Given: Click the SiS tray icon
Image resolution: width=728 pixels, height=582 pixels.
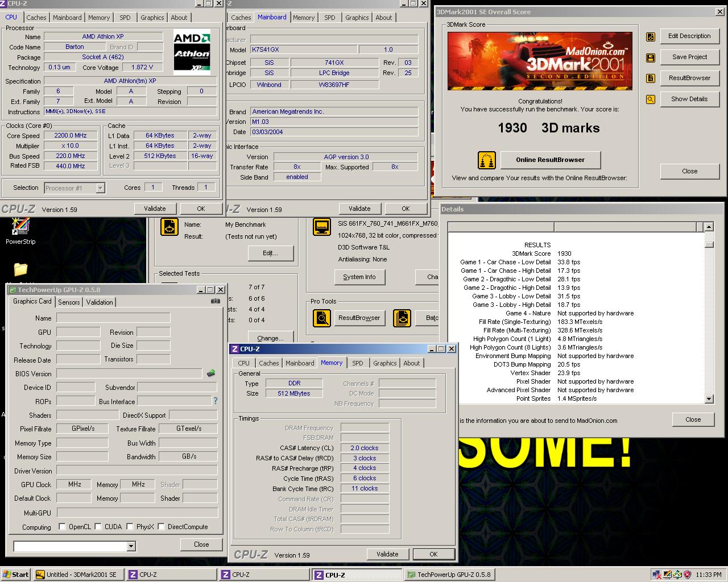Looking at the screenshot, I should (x=677, y=575).
